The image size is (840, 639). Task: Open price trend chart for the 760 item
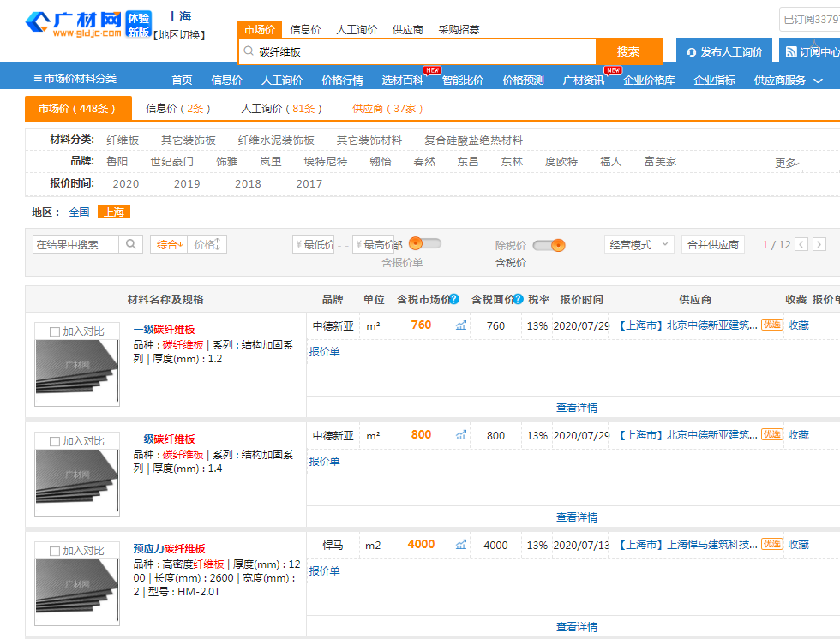pos(461,325)
